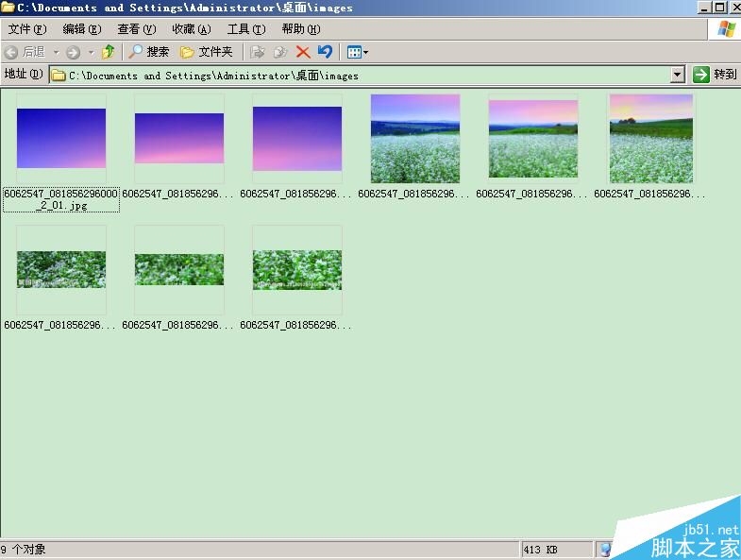
Task: Open the 工具(T) menu
Action: pyautogui.click(x=246, y=29)
